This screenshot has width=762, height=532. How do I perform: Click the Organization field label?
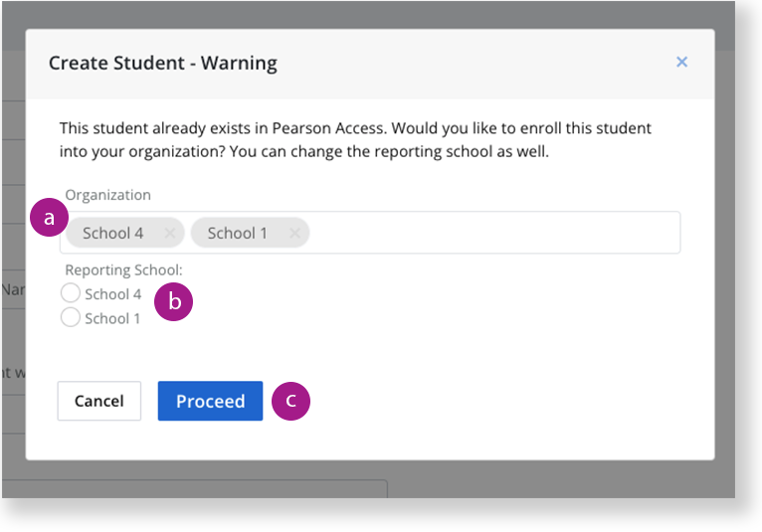click(107, 195)
